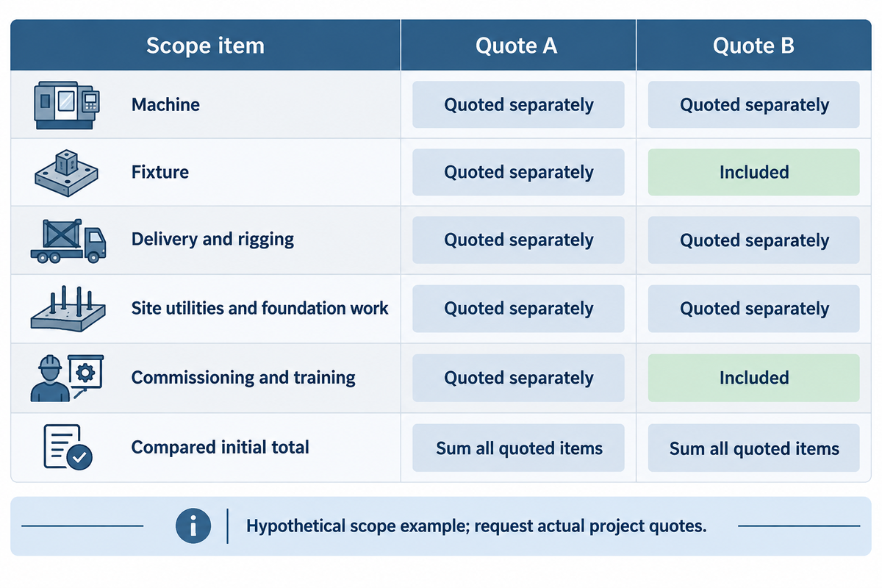Click the Delivery and rigging row label

point(212,240)
